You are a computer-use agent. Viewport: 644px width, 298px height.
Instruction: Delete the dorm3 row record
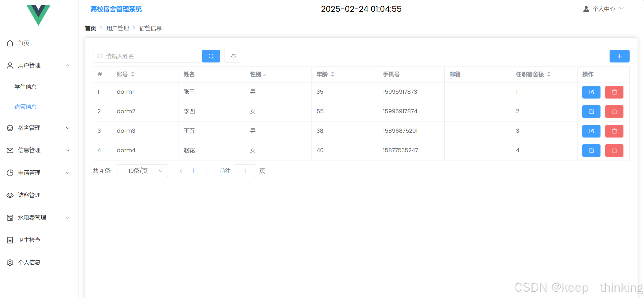coord(614,131)
